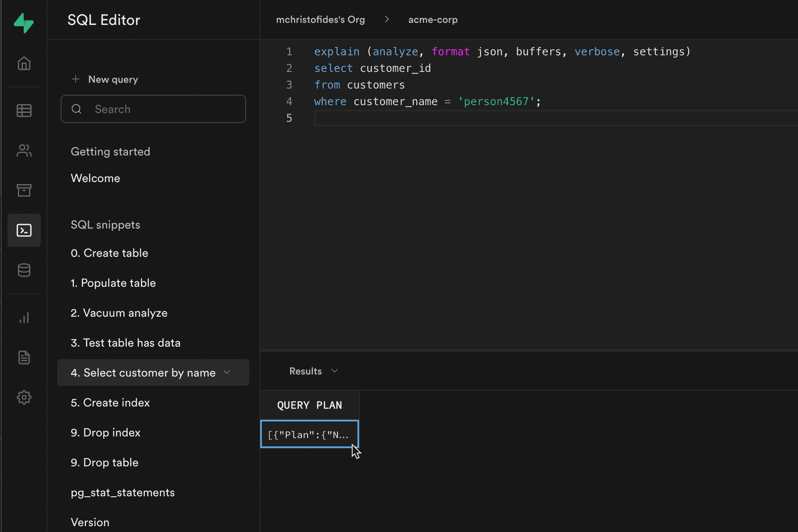Click the 'person4567' string in editor

pos(496,101)
